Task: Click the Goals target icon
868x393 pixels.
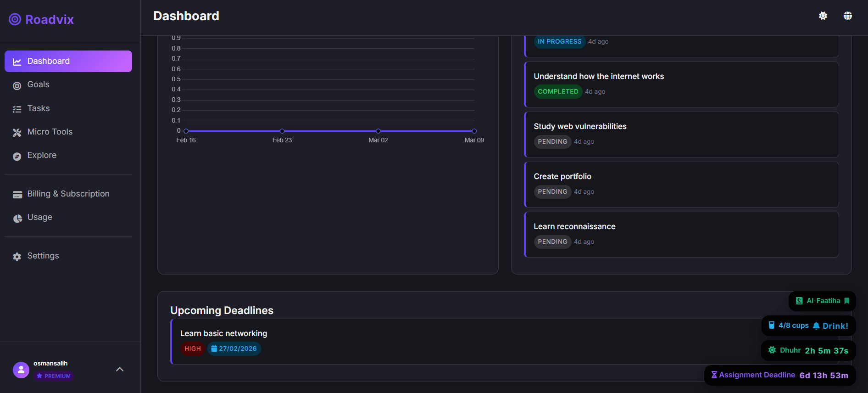Action: [17, 85]
